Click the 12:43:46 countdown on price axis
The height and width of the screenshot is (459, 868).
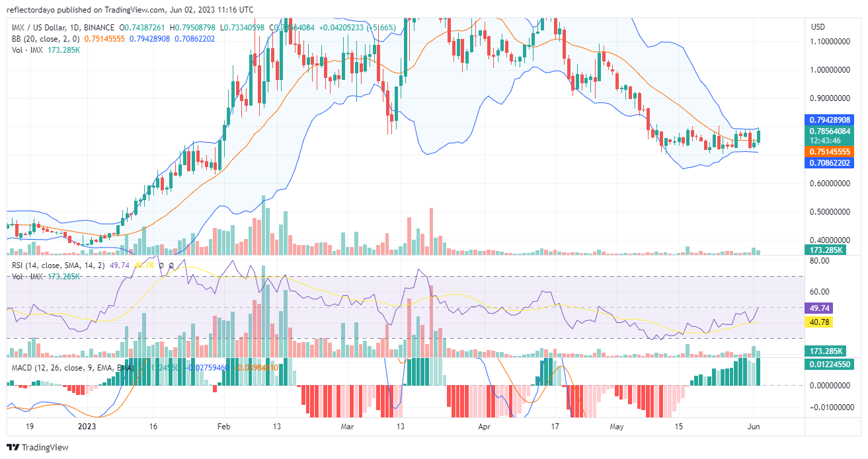pyautogui.click(x=826, y=140)
